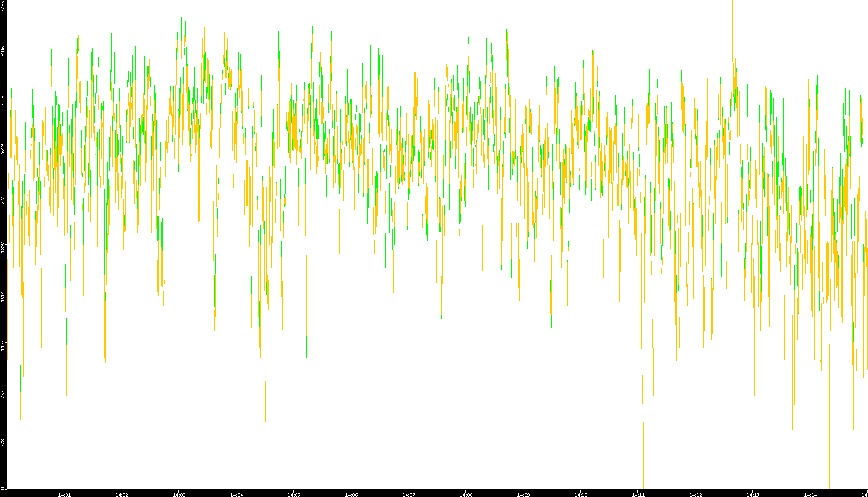
Task: Select the 14:03 time axis label
Action: [179, 495]
